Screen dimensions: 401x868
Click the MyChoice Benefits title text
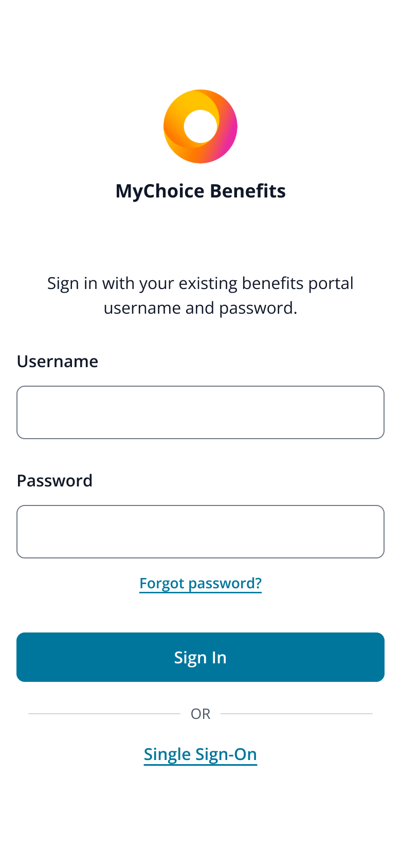click(200, 191)
